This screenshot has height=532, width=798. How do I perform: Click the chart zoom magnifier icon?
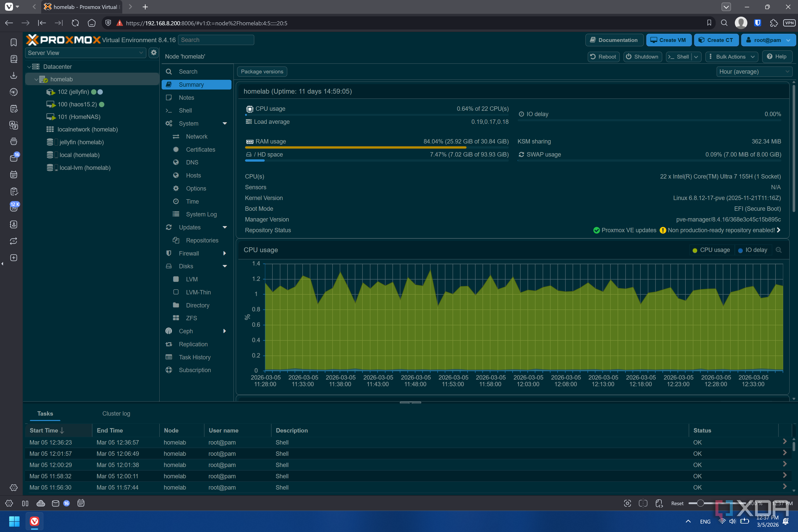(779, 250)
